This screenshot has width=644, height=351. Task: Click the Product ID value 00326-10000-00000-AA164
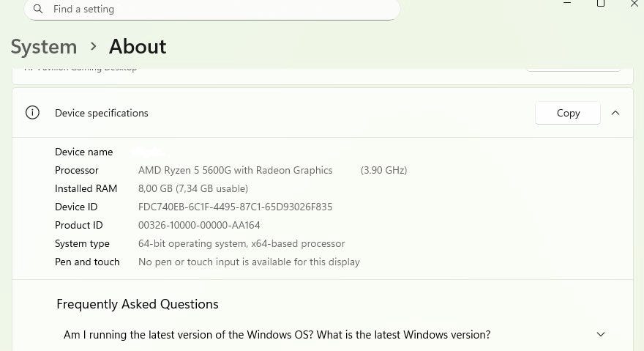(199, 225)
